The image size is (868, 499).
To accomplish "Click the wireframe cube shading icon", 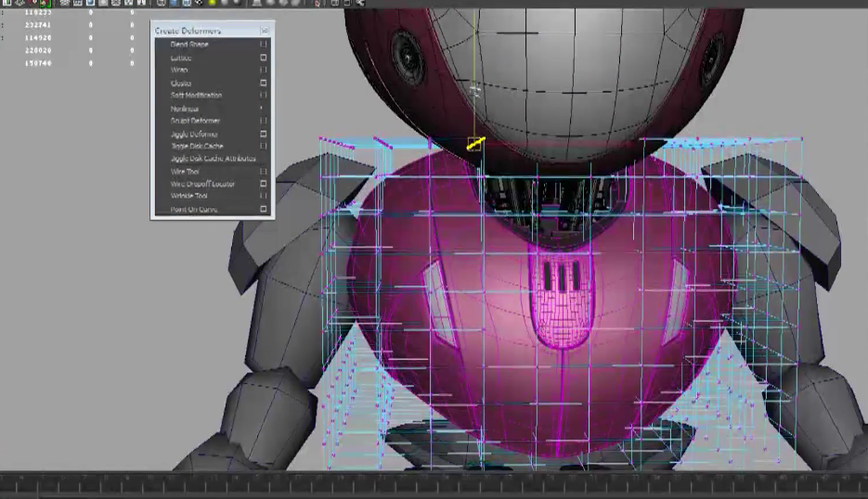I will (x=162, y=4).
